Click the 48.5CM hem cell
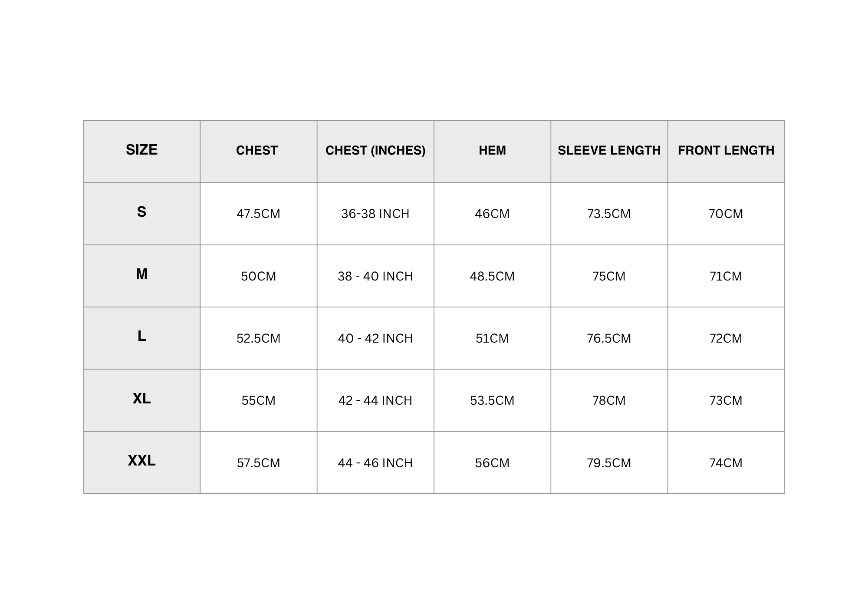The image size is (868, 614). pyautogui.click(x=492, y=276)
